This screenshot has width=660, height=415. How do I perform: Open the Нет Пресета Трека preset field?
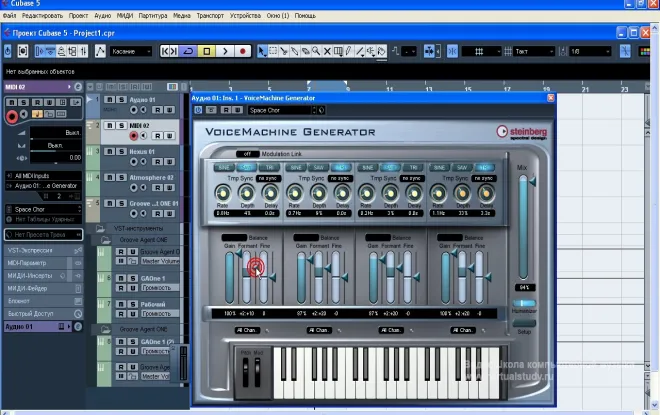click(43, 234)
